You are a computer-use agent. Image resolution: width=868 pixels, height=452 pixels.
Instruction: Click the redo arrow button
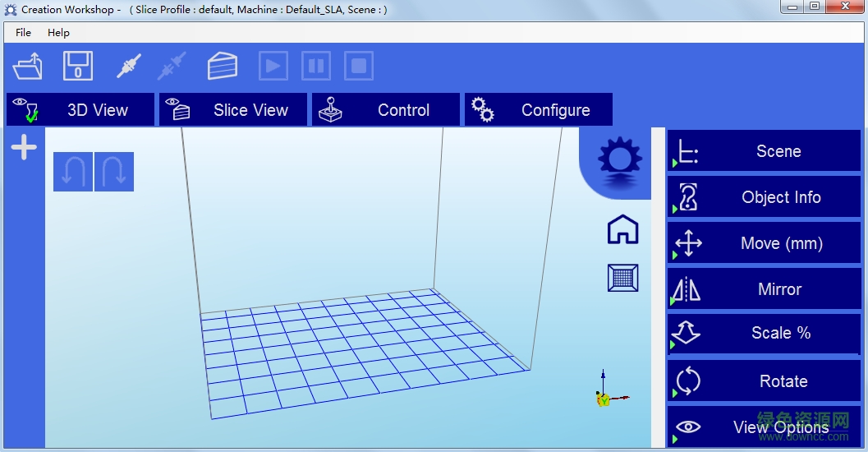click(x=114, y=172)
